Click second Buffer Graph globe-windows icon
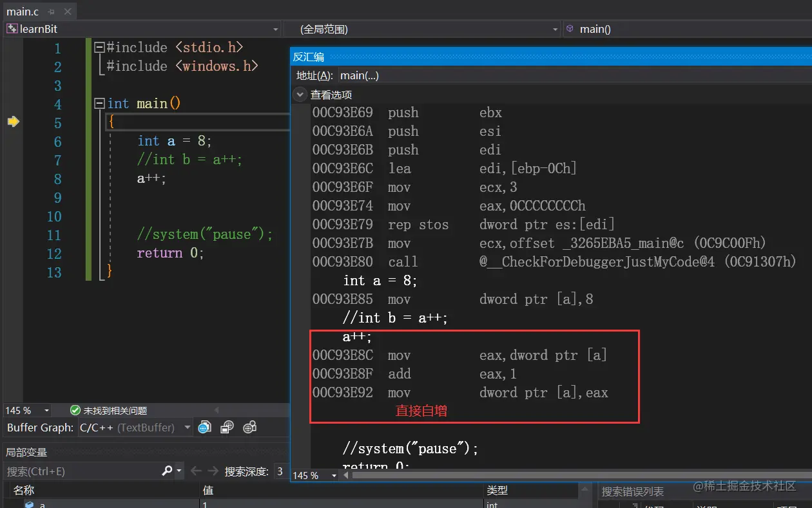The width and height of the screenshot is (812, 508). (227, 427)
